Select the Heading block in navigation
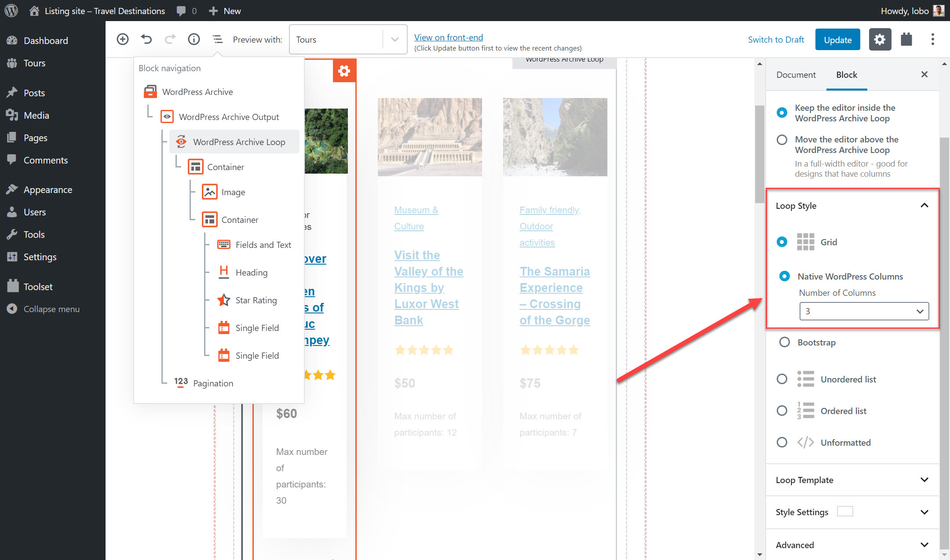This screenshot has width=950, height=560. pos(242,273)
